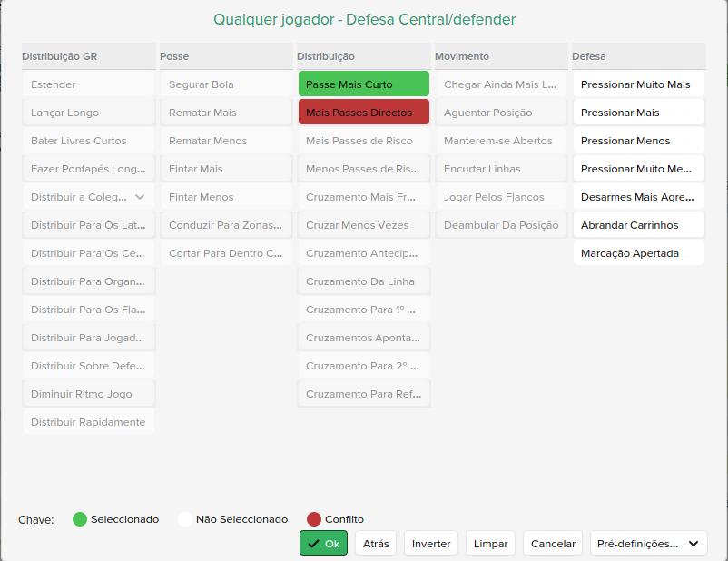Image resolution: width=728 pixels, height=561 pixels.
Task: Select Distribuir Para Jogador instruction
Action: click(88, 338)
